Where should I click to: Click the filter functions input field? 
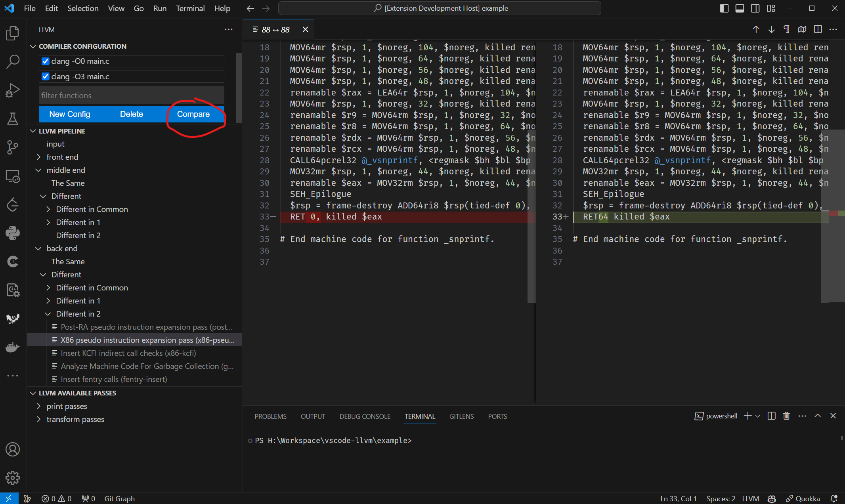(132, 95)
